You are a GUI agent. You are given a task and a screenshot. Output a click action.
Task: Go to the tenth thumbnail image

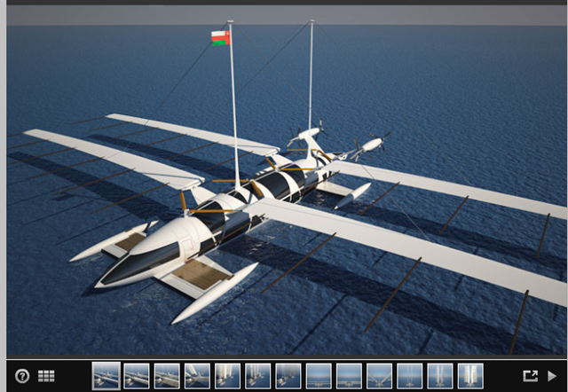pyautogui.click(x=379, y=376)
